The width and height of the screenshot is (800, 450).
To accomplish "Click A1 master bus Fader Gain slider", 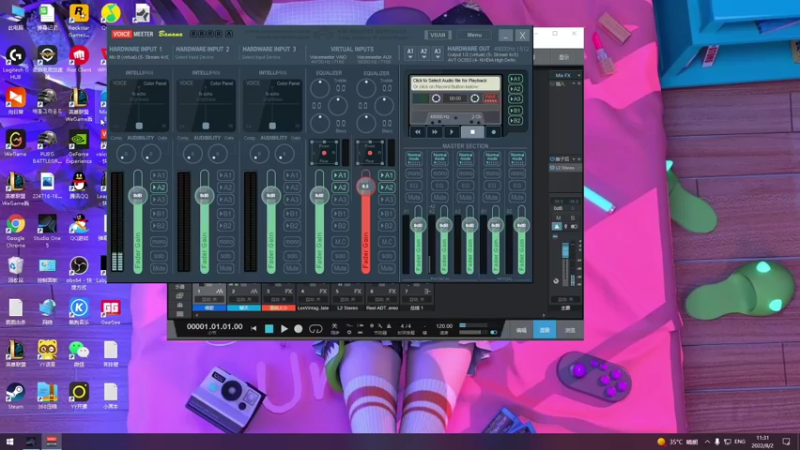I will [x=418, y=240].
